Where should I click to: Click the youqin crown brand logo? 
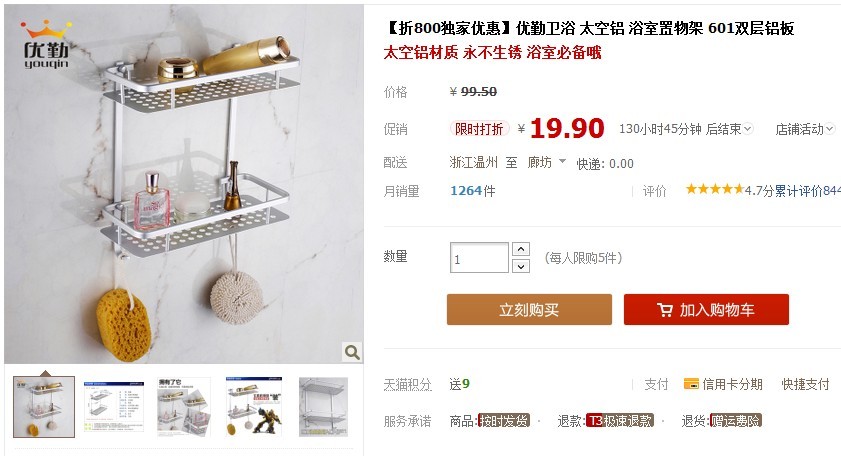(x=46, y=45)
